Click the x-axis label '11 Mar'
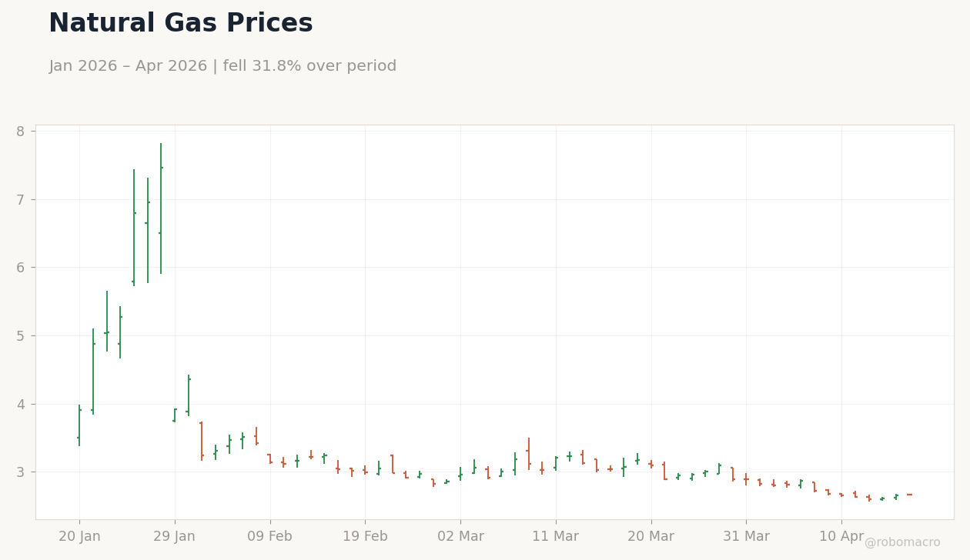 point(556,537)
